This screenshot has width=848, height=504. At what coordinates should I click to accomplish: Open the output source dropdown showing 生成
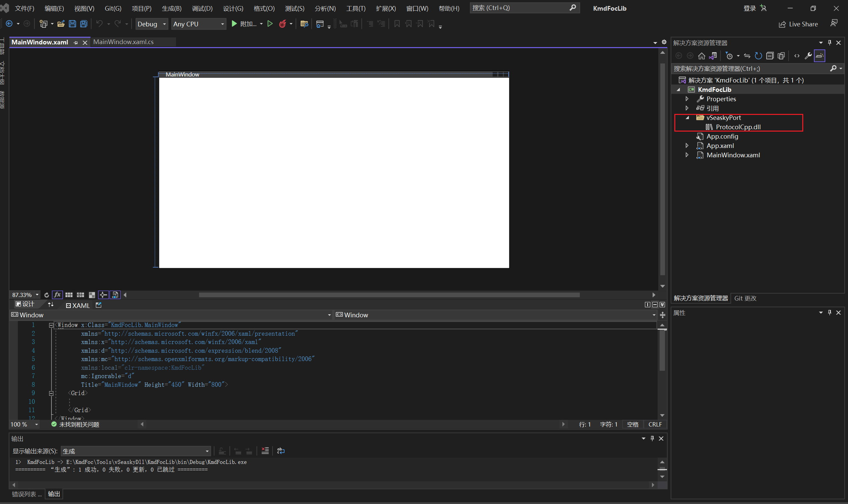tap(136, 451)
